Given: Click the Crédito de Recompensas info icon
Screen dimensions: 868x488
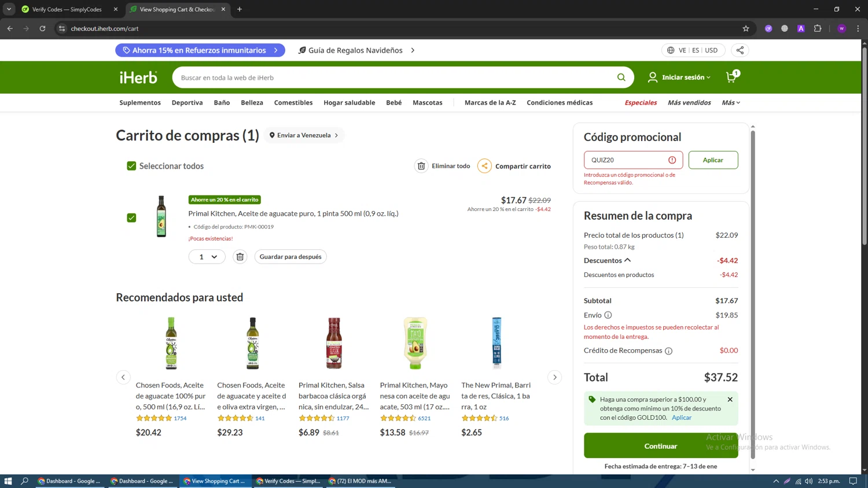Looking at the screenshot, I should point(668,351).
